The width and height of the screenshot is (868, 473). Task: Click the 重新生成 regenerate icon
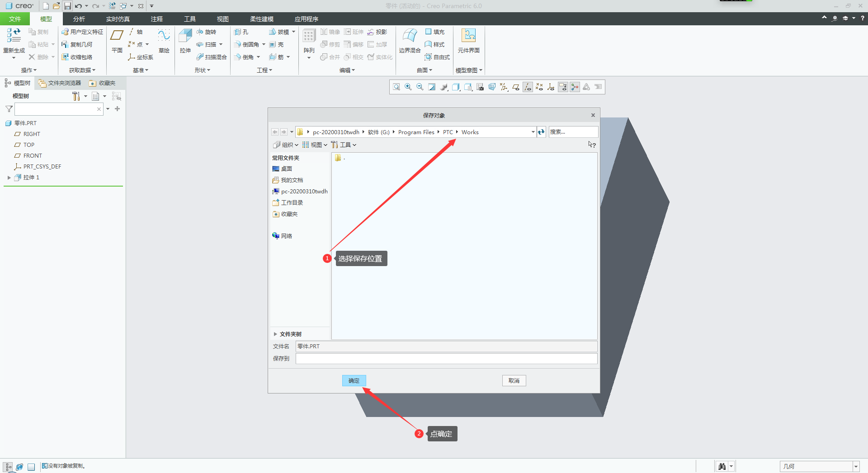coord(14,35)
